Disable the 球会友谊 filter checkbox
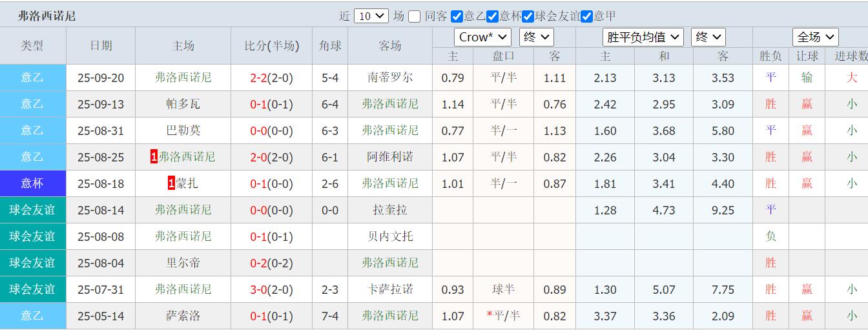Screen dimensions: 868x330 528,16
